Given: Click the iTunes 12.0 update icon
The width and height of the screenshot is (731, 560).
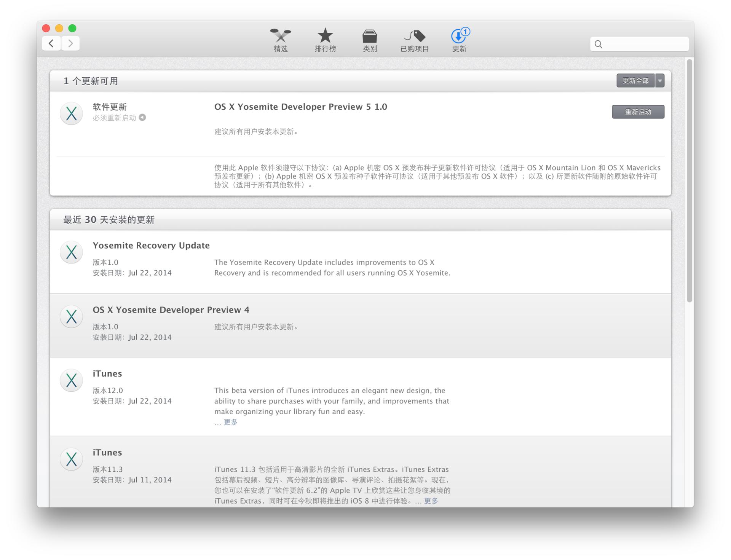Looking at the screenshot, I should pyautogui.click(x=71, y=380).
